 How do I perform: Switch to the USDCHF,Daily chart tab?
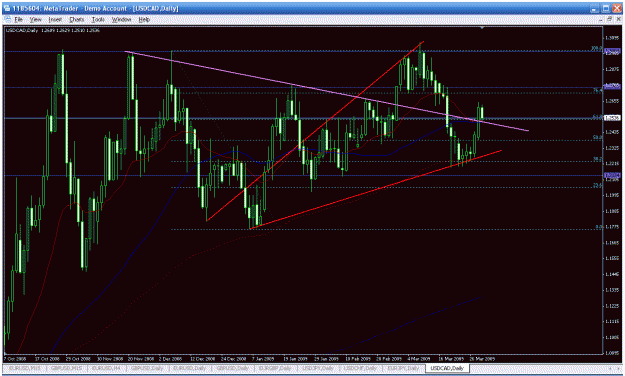coord(360,368)
